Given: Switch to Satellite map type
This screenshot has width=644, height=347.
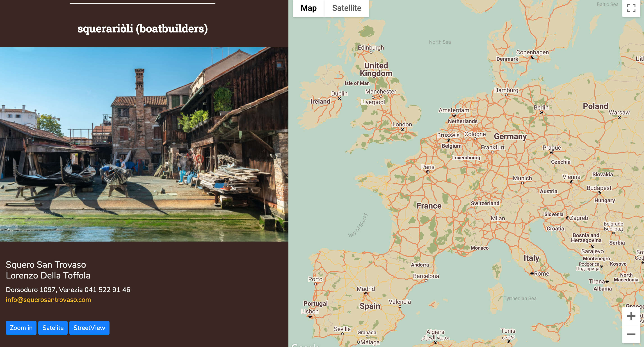Looking at the screenshot, I should tap(346, 8).
